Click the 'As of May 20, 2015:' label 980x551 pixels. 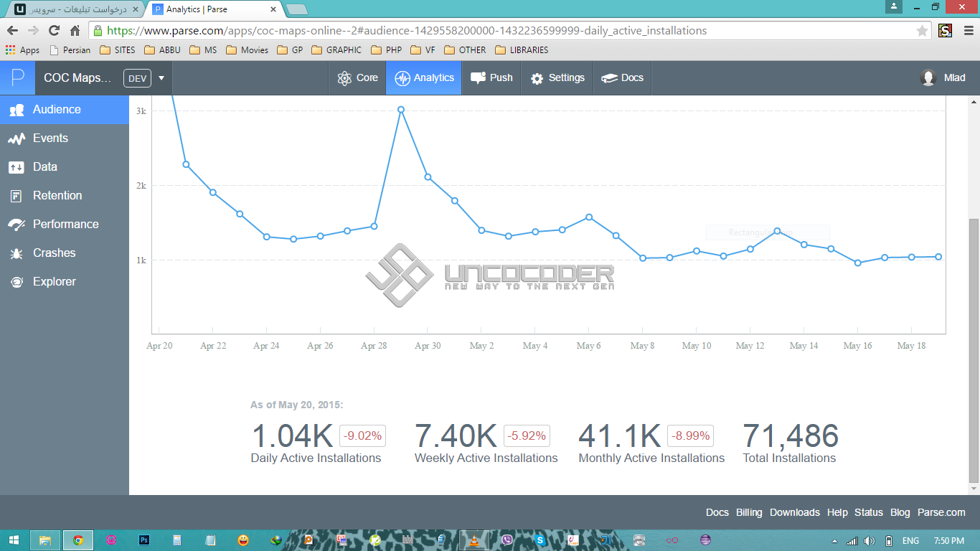(x=297, y=405)
